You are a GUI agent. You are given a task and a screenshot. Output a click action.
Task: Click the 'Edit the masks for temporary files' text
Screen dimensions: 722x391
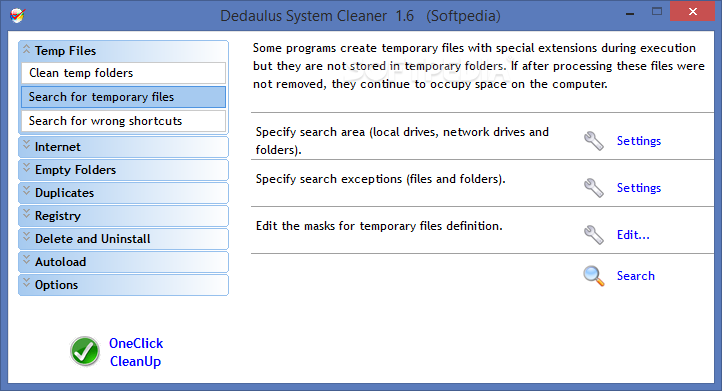[x=379, y=226]
